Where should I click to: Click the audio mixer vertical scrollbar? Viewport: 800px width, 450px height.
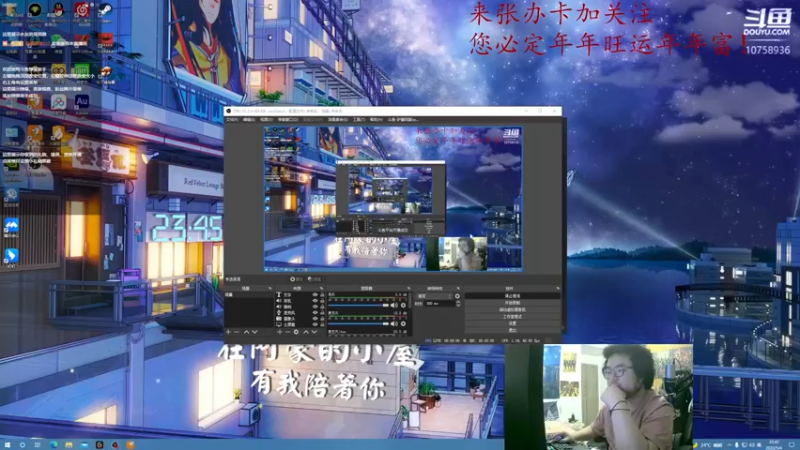coord(410,300)
